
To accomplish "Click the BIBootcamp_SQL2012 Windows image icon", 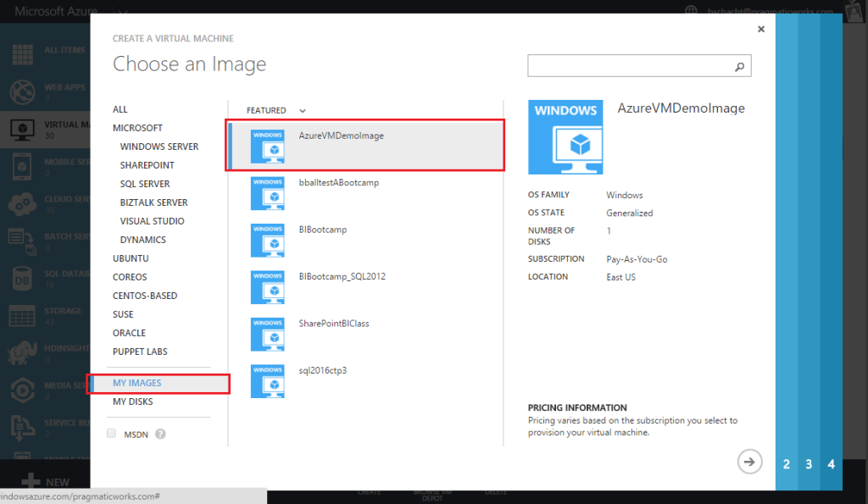I will [267, 288].
